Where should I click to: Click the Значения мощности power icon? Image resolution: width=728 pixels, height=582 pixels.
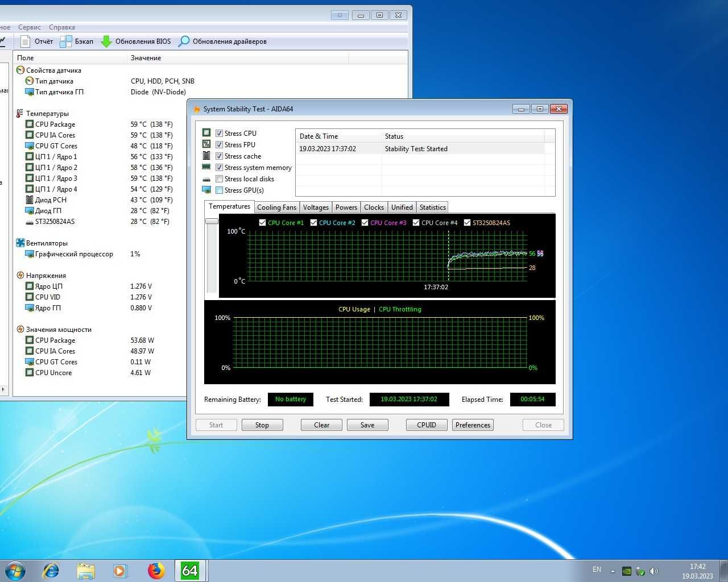click(x=20, y=330)
